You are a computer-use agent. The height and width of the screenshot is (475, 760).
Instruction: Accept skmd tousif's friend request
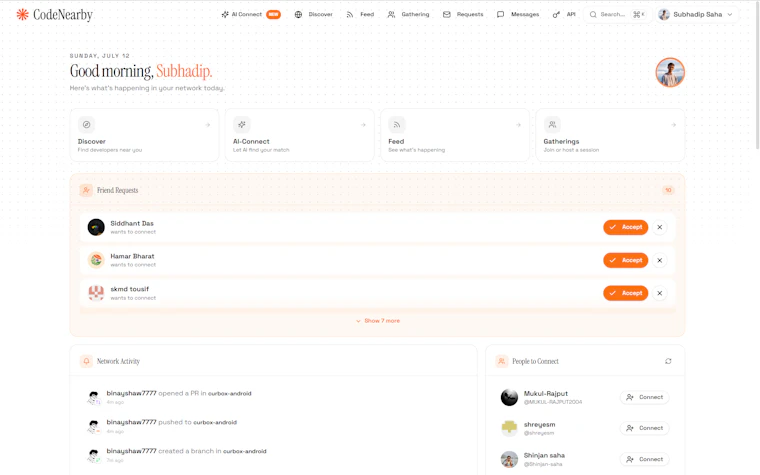625,293
